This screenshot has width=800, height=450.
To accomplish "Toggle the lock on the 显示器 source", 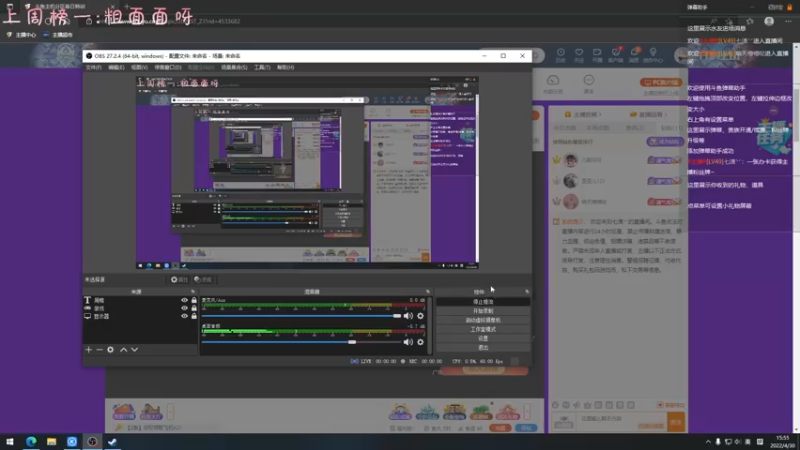I will point(194,316).
